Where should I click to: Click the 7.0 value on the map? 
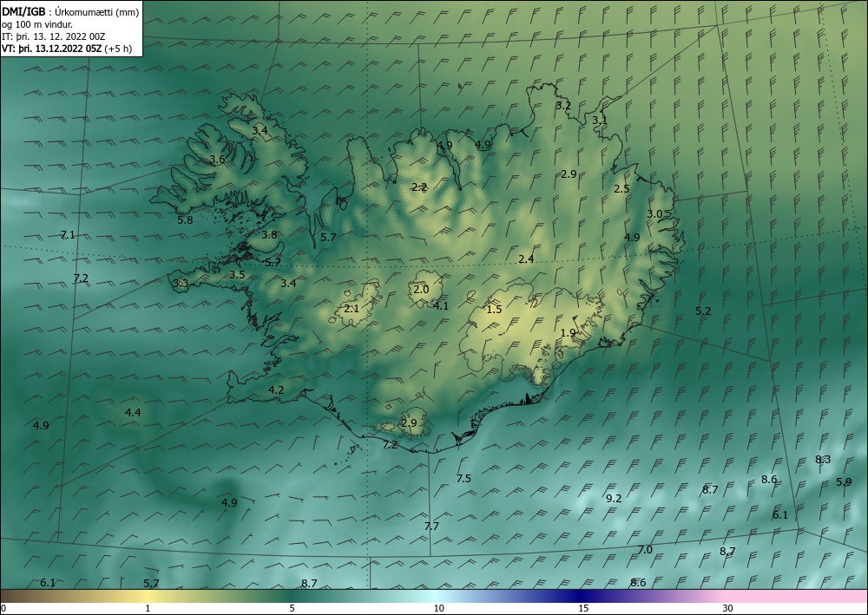coord(645,550)
